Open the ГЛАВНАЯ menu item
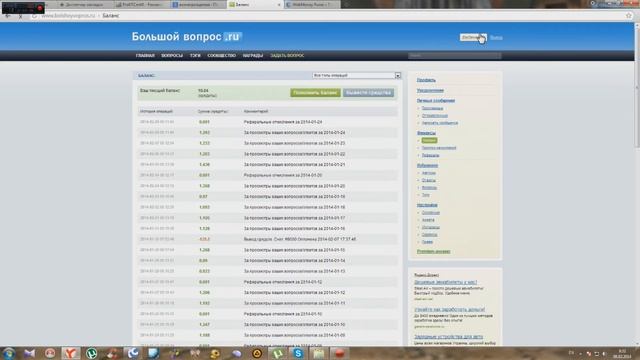Viewport: 640px width, 360px height. pyautogui.click(x=145, y=56)
